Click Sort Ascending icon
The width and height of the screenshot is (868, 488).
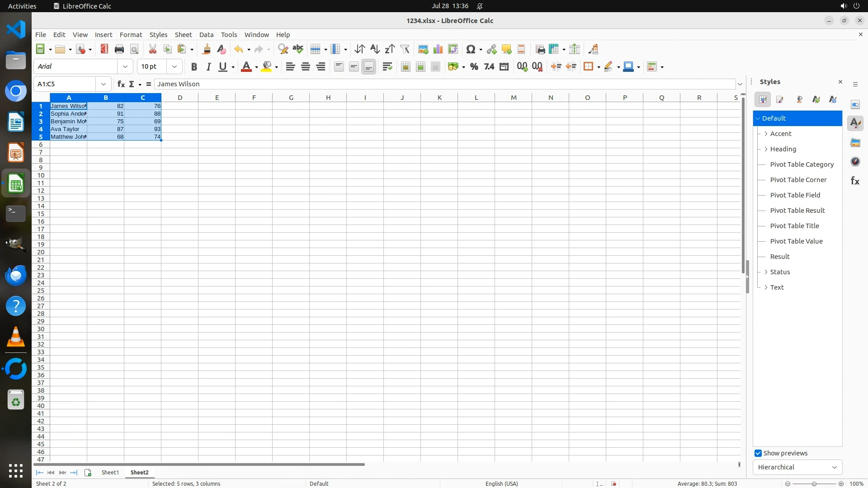click(375, 49)
